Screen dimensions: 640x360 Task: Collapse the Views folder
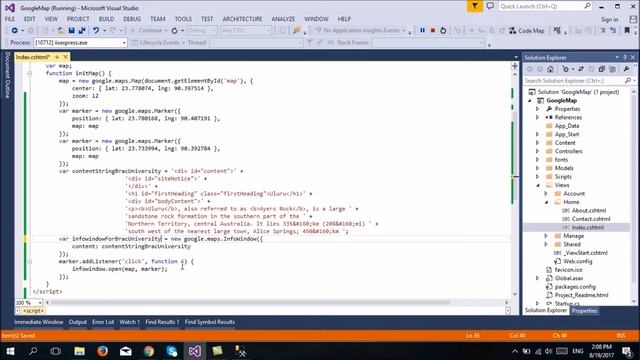tap(538, 185)
